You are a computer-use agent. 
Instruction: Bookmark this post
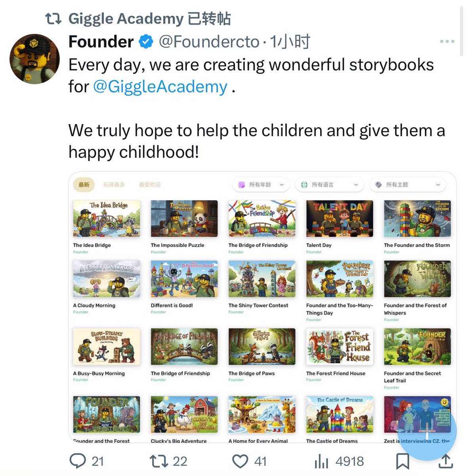pyautogui.click(x=403, y=461)
